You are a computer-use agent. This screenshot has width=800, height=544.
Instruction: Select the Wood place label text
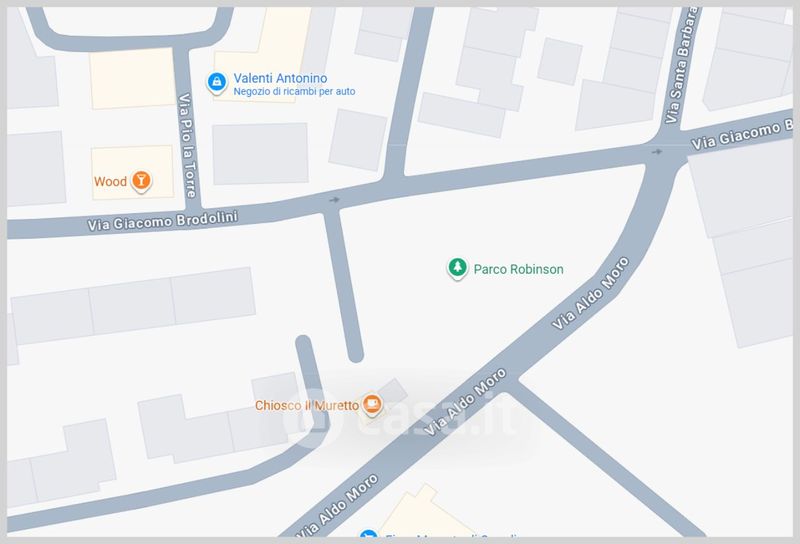(x=110, y=182)
